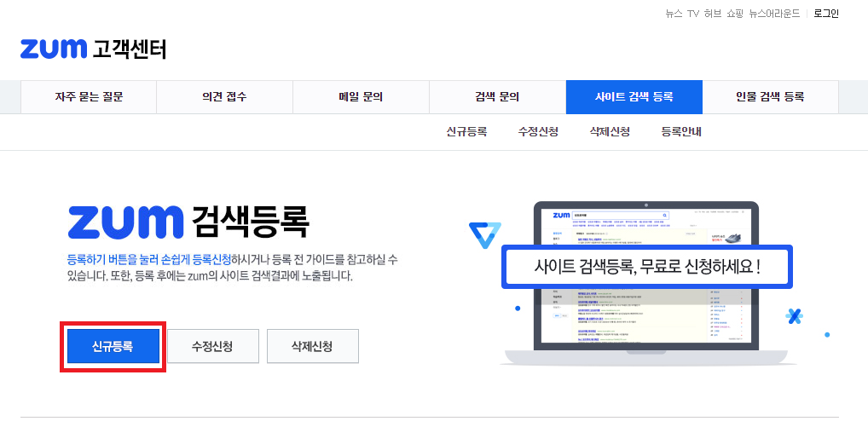
Task: Open the 자주 묻는 질문 tab
Action: [89, 97]
